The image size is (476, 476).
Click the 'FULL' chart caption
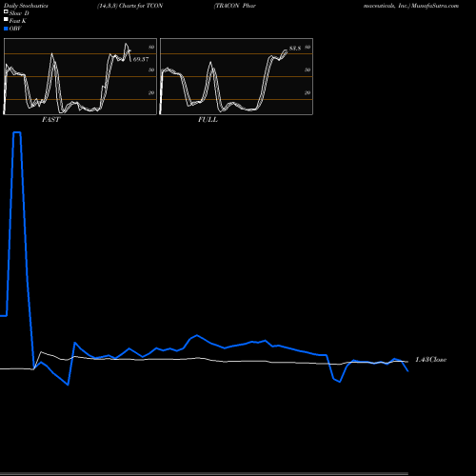click(208, 120)
